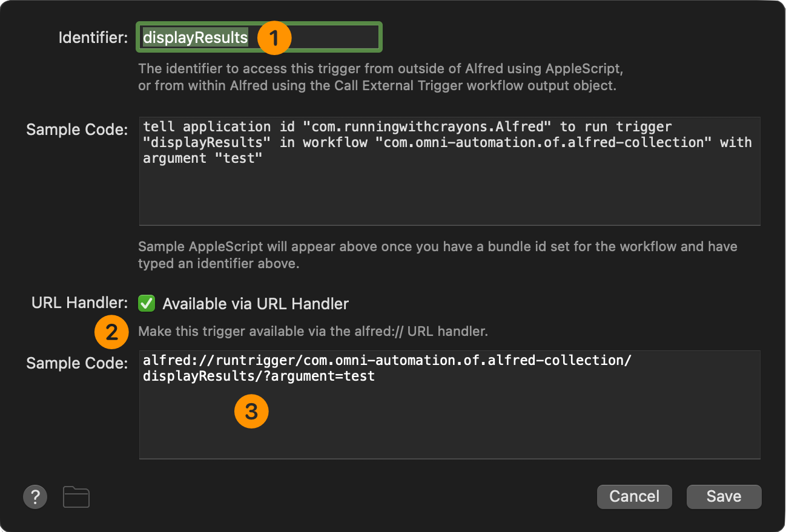Image resolution: width=786 pixels, height=532 pixels.
Task: Click the 'Sample AppleScript will appear above' note
Action: 438,255
